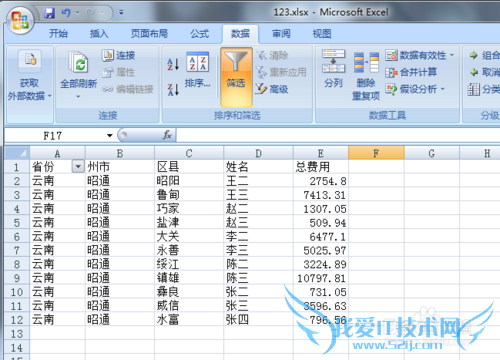The width and height of the screenshot is (500, 360).
Task: Switch to the 开始 ribbon tab
Action: point(58,34)
